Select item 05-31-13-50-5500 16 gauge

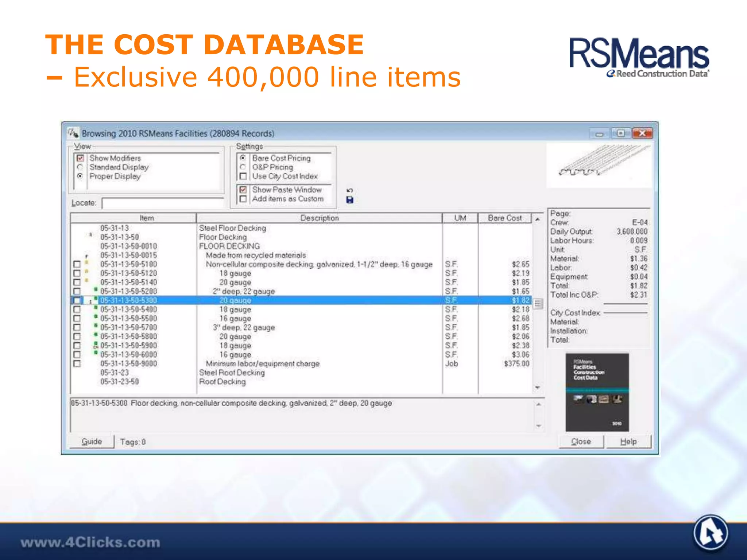[x=301, y=318]
